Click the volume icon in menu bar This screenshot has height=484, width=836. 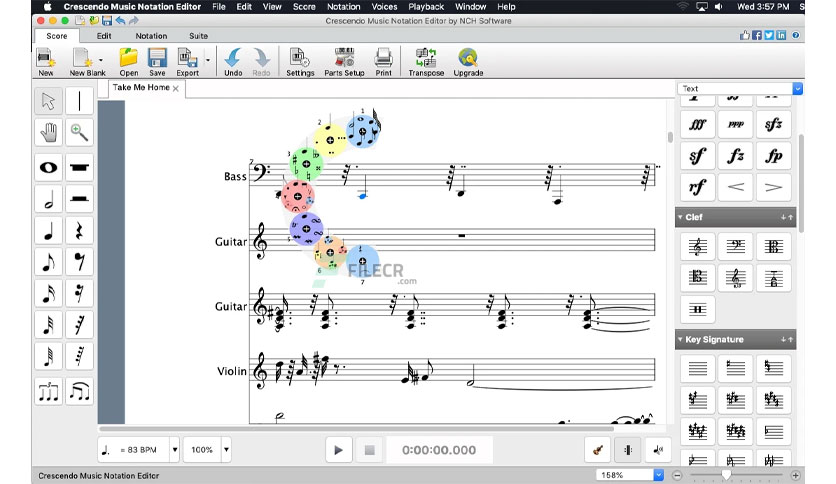tap(718, 7)
